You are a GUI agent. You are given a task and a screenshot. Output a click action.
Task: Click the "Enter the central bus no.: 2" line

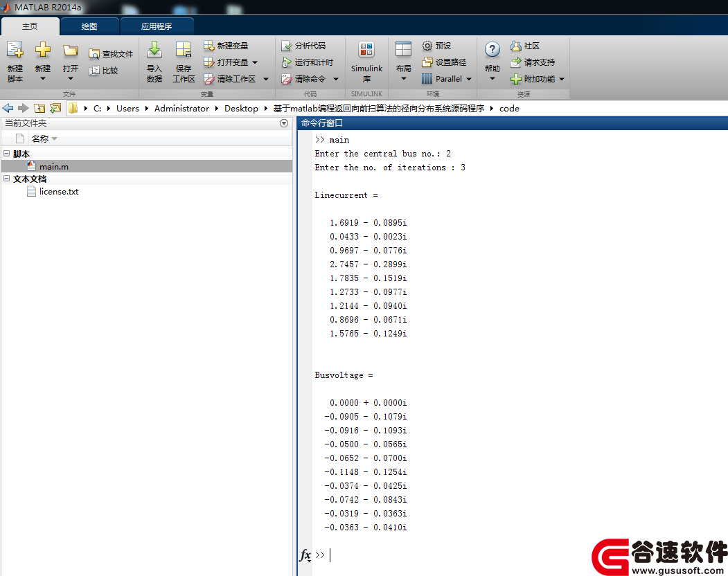coord(382,154)
